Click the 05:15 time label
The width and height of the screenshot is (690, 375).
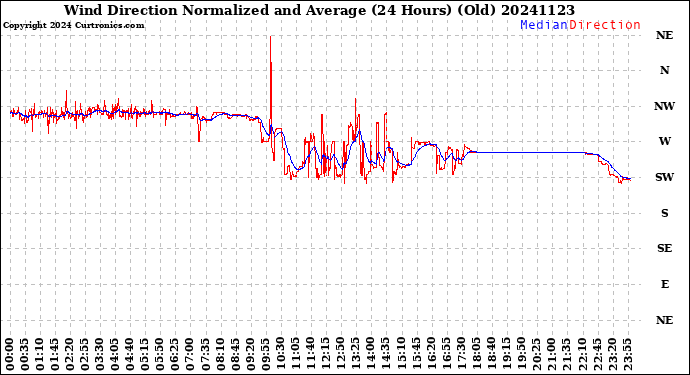pos(145,354)
